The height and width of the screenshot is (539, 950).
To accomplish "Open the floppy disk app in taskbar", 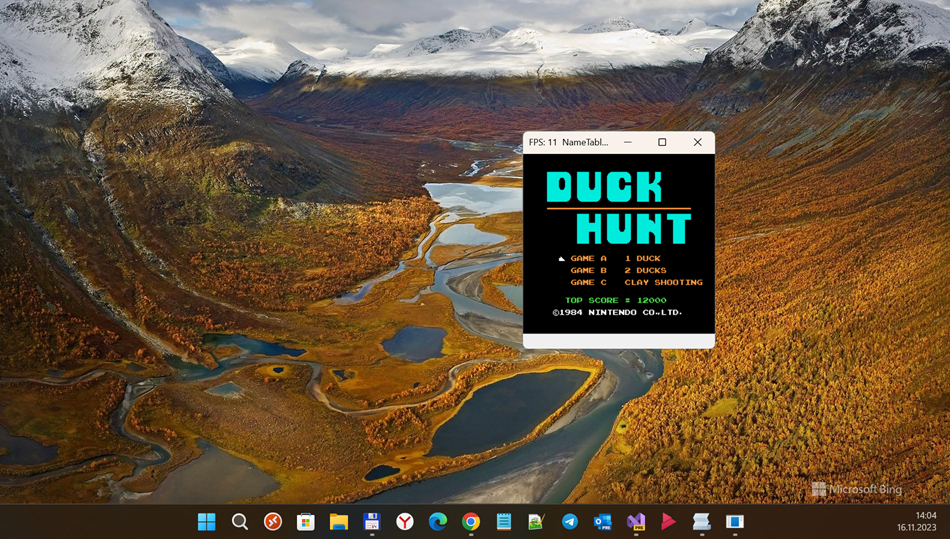I will point(371,521).
